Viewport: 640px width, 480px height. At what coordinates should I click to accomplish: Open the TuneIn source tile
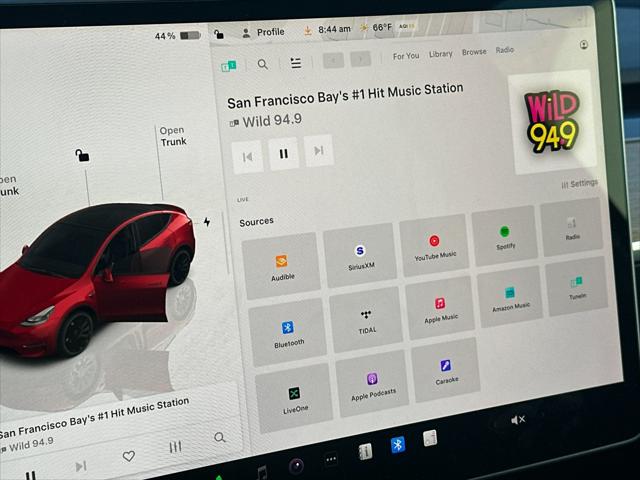577,287
